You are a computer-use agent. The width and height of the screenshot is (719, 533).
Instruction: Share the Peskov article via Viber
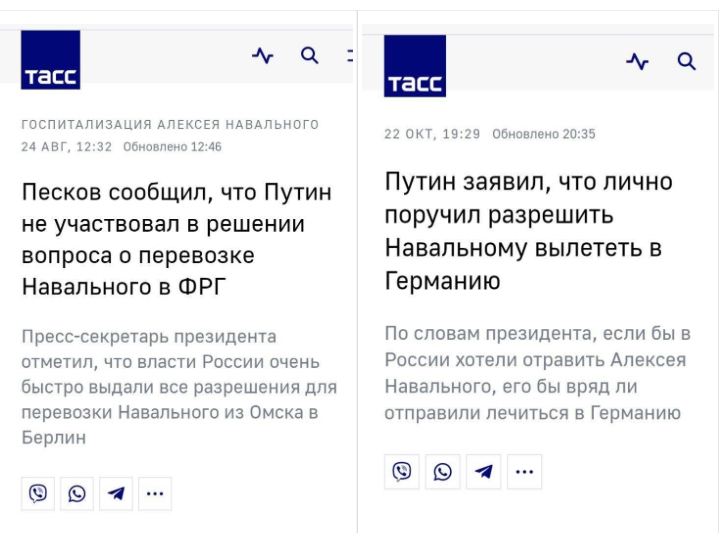click(38, 493)
